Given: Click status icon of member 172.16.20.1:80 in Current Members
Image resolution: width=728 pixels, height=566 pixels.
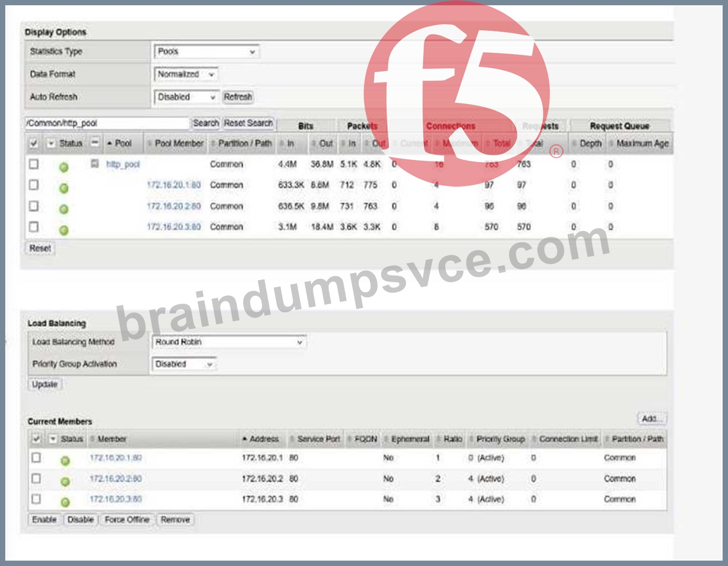Looking at the screenshot, I should pyautogui.click(x=65, y=461).
